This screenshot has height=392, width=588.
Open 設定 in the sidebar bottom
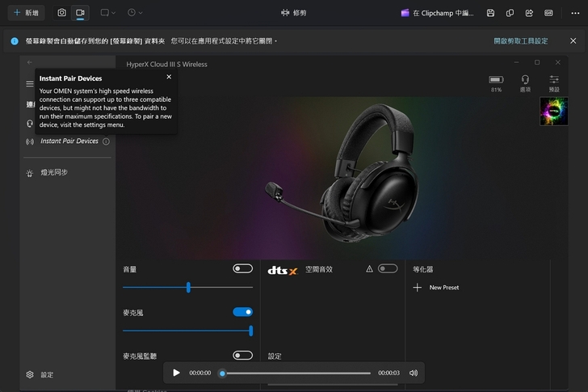47,375
